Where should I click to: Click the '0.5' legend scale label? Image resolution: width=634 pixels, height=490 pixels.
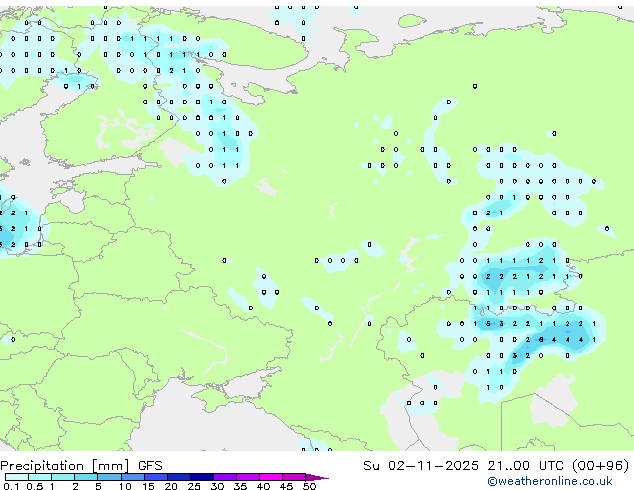(x=35, y=486)
